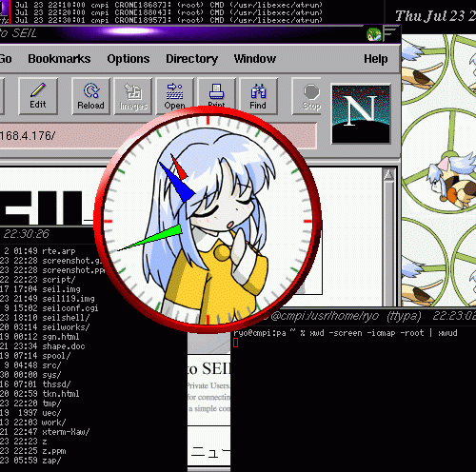Open the Help menu
The width and height of the screenshot is (476, 472).
click(x=376, y=59)
